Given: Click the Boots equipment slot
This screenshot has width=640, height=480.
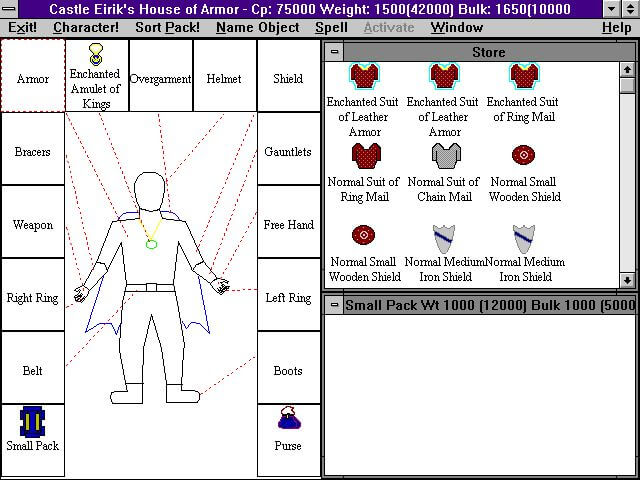Looking at the screenshot, I should pos(289,368).
